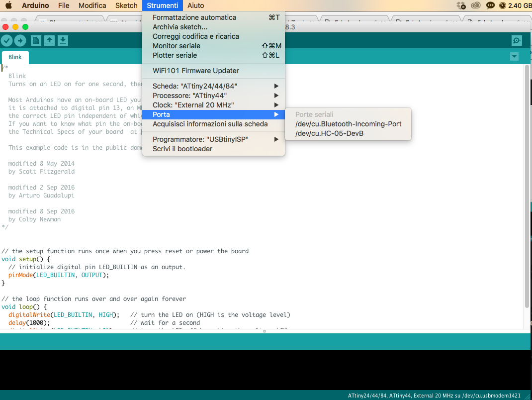
Task: Expand the Processore ATtiny44 submenu
Action: (213, 96)
